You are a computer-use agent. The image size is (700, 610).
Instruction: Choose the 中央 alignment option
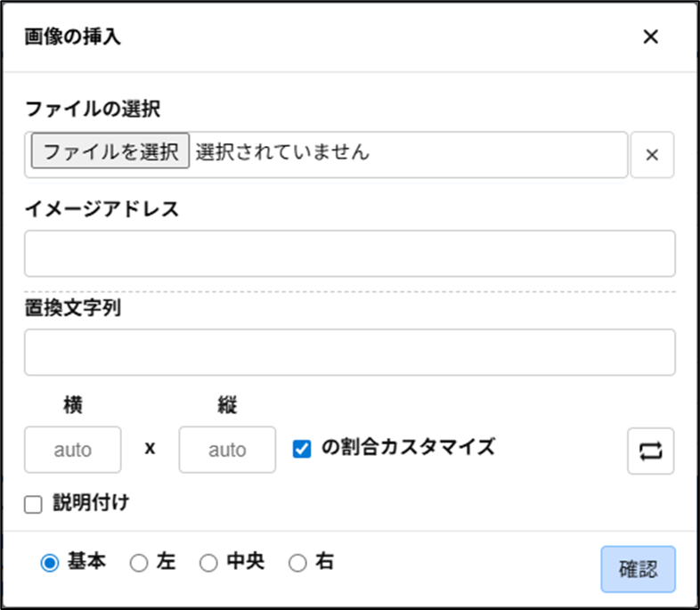(208, 563)
